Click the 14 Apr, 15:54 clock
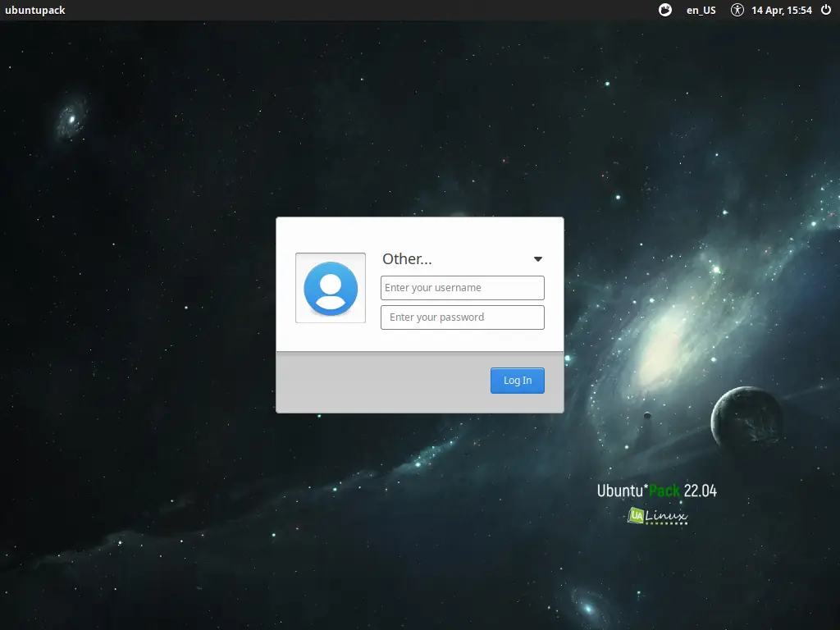 pyautogui.click(x=782, y=10)
